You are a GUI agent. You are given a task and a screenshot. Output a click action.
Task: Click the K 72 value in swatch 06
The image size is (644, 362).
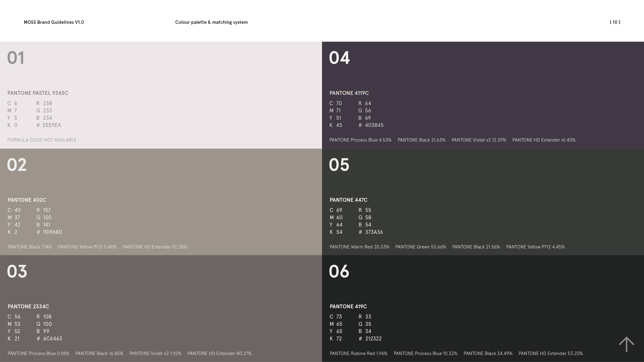335,339
